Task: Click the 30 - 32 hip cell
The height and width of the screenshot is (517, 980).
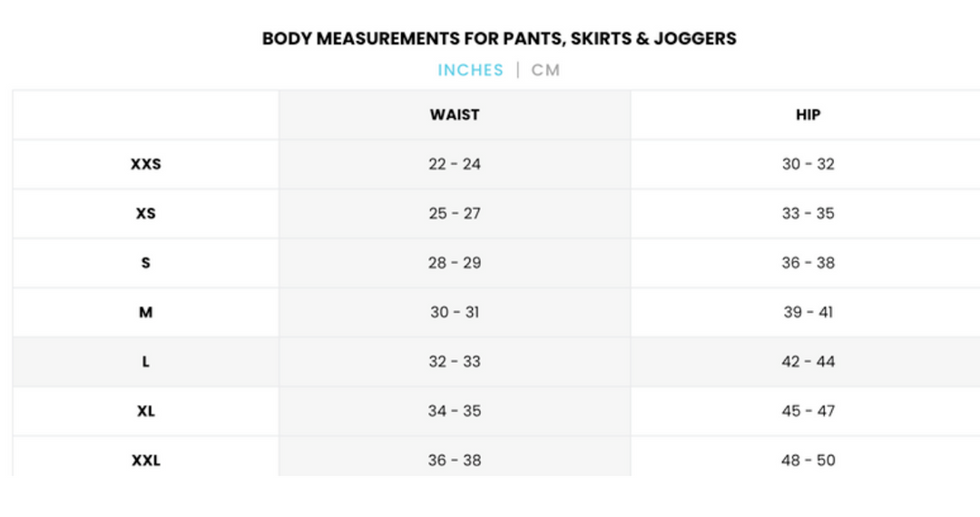Action: click(808, 164)
